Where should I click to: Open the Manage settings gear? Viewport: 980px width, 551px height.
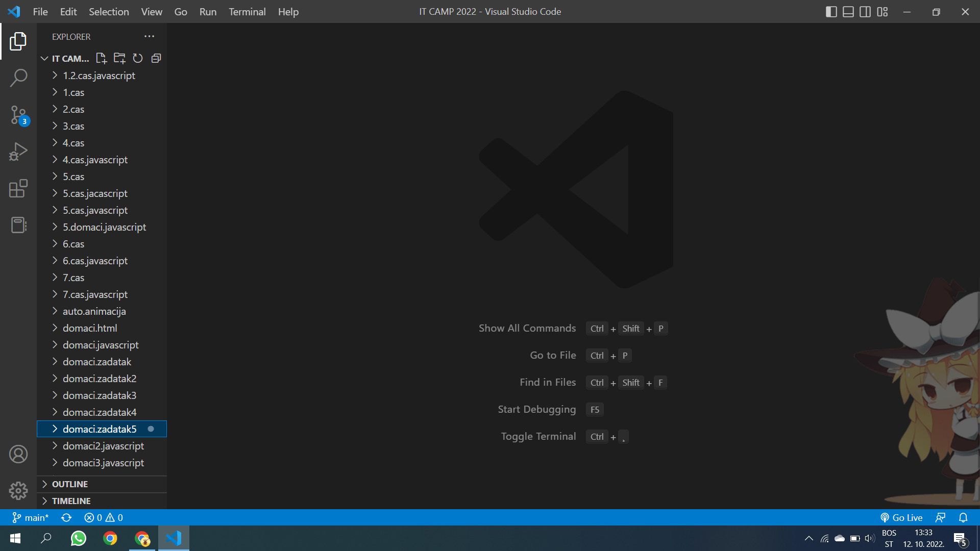(x=18, y=490)
